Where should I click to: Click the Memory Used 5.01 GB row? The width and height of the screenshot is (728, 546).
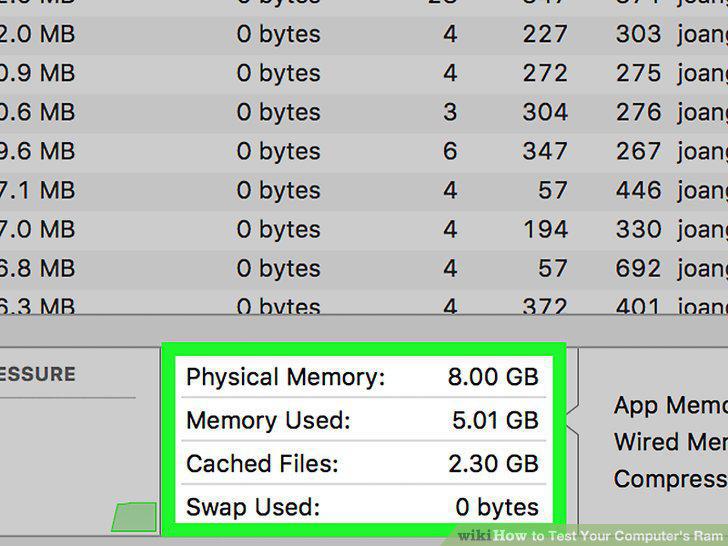(x=364, y=420)
